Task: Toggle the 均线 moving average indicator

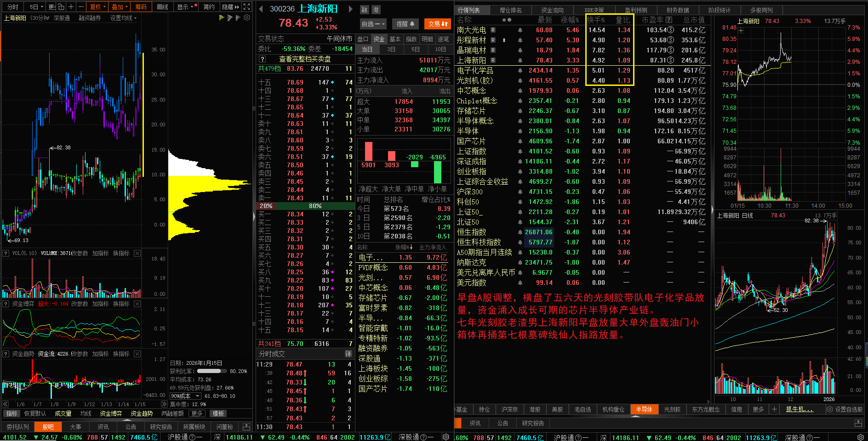Action: (86, 413)
